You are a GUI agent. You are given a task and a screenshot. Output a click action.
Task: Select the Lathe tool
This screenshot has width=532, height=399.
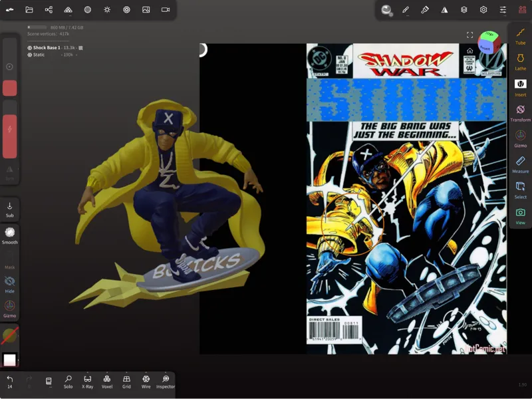tap(520, 62)
